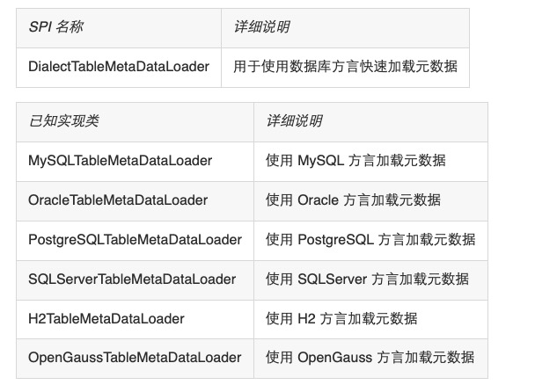The height and width of the screenshot is (392, 535).
Task: Click 使用 OpenGauss 方言加载元数据 text
Action: 370,358
